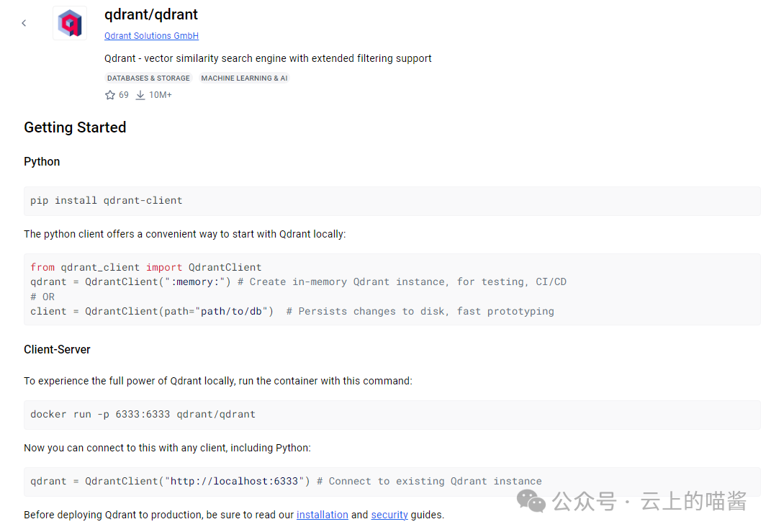Click the QdrantClient(":memory:") code line
Viewport: 771px width, 532px height.
(x=299, y=281)
